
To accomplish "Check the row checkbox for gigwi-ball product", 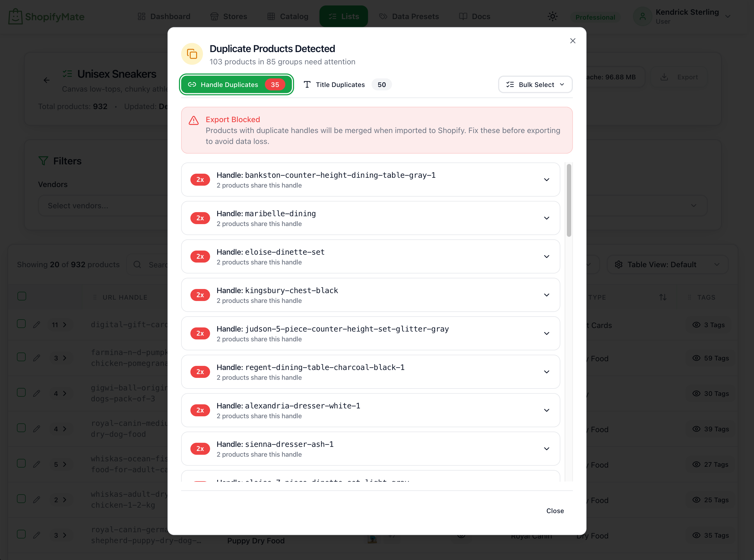I will (x=21, y=393).
